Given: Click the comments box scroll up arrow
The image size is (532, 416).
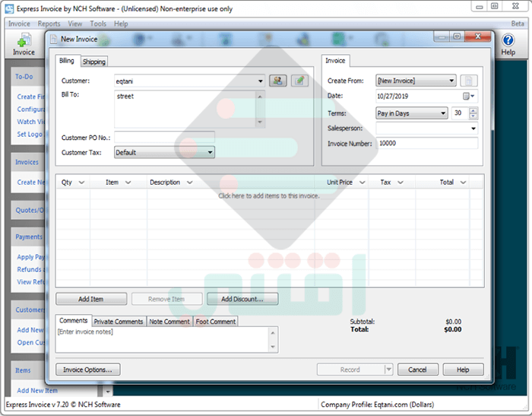Looking at the screenshot, I should click(x=273, y=333).
